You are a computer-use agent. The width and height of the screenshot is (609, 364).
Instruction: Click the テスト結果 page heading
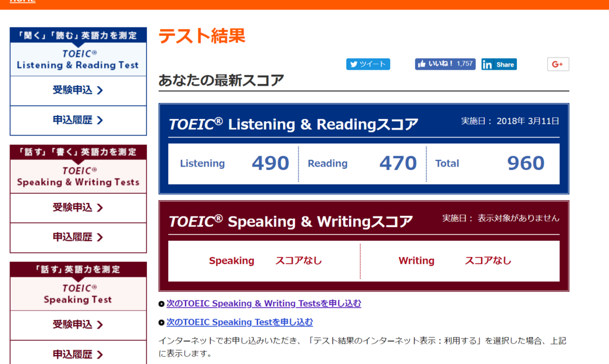(x=202, y=36)
